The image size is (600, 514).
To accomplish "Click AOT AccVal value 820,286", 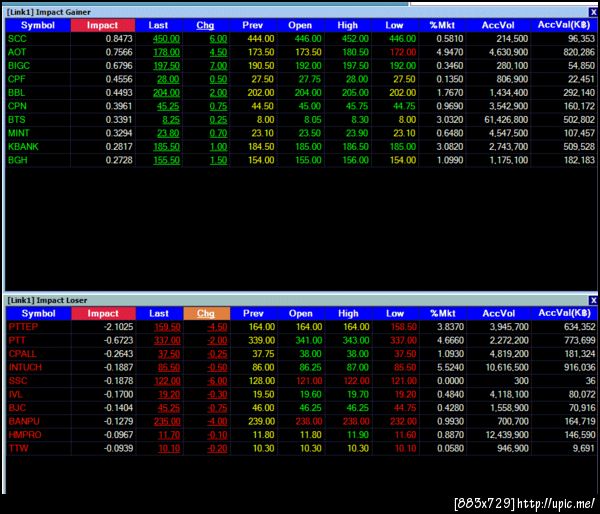I will pyautogui.click(x=579, y=52).
